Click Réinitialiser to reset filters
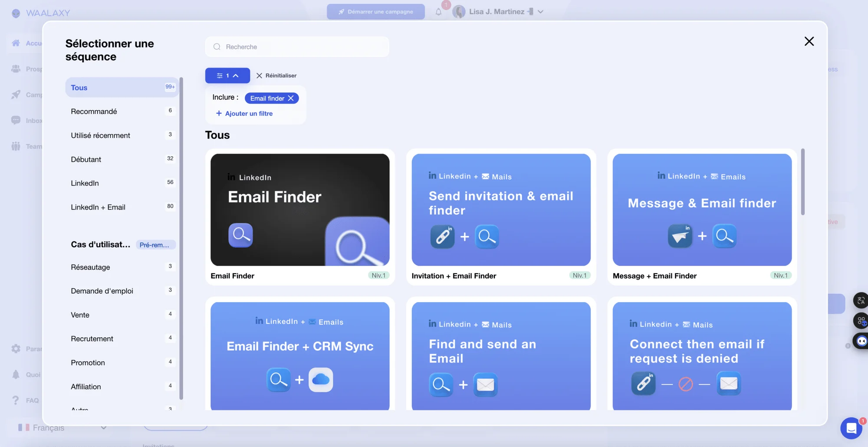 coord(276,76)
